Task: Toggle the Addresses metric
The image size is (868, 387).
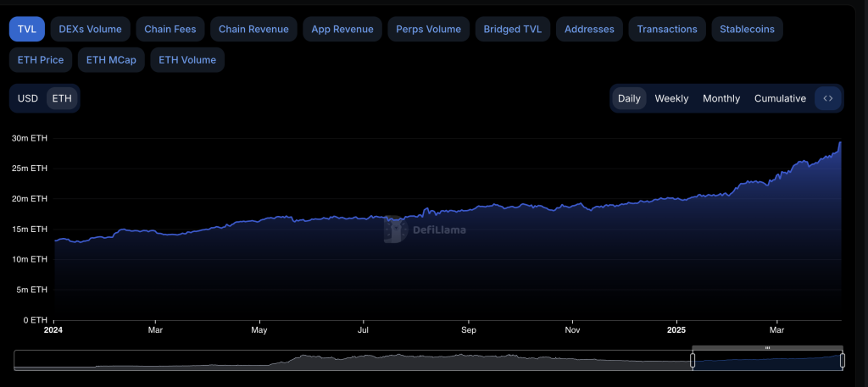Action: tap(589, 29)
